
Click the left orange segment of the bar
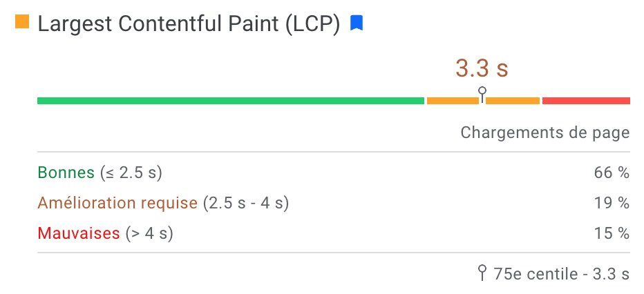[453, 101]
